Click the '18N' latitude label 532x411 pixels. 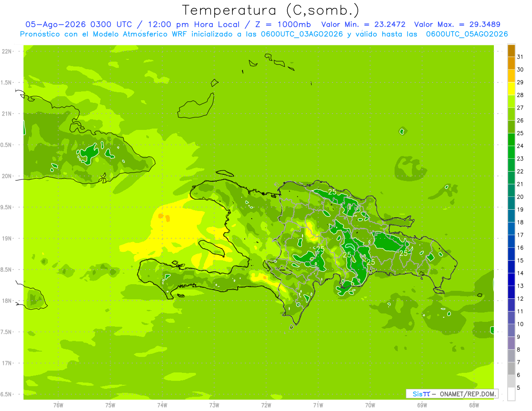pos(7,301)
